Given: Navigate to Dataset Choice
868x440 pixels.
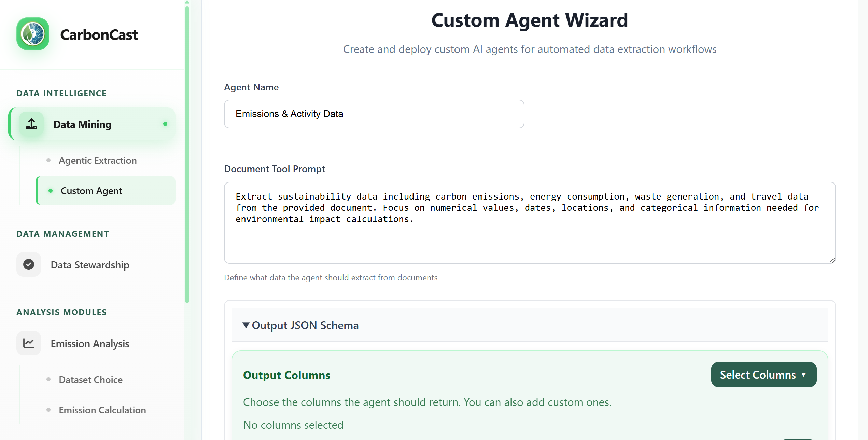Looking at the screenshot, I should 90,380.
